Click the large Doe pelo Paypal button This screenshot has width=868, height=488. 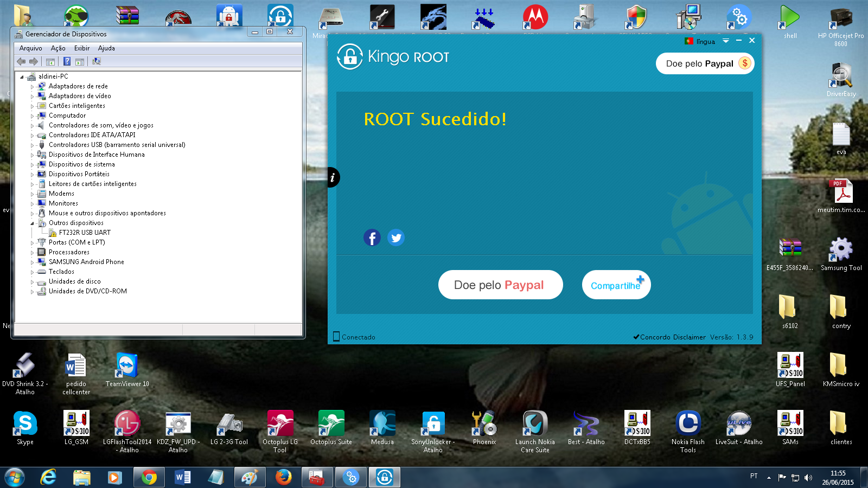coord(500,285)
